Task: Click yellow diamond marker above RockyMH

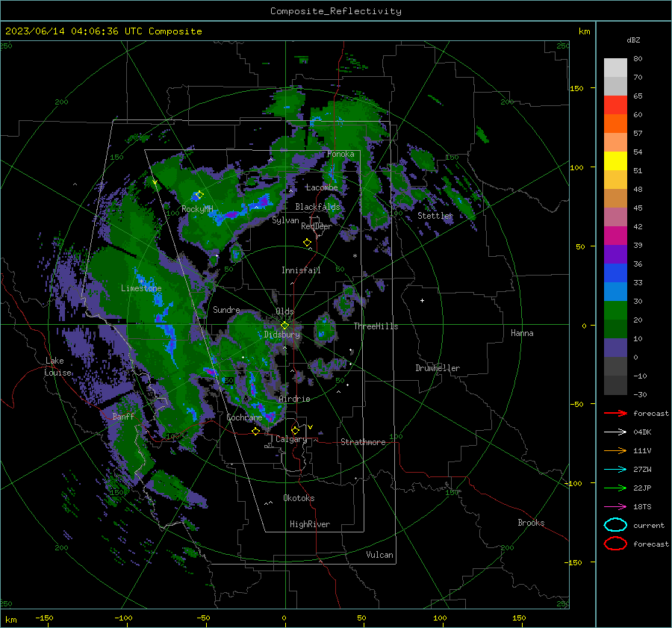Action: click(x=199, y=195)
